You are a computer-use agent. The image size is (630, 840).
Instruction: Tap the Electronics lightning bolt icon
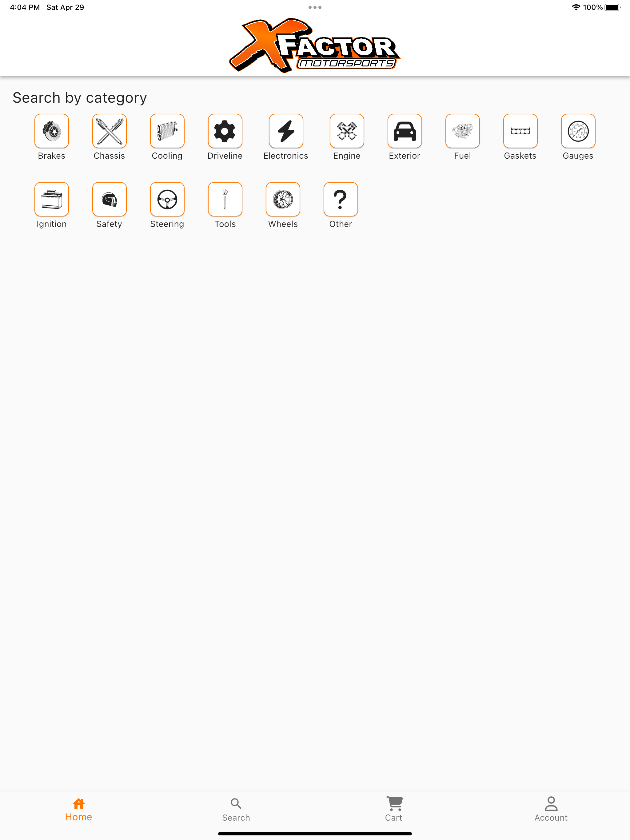pyautogui.click(x=286, y=131)
